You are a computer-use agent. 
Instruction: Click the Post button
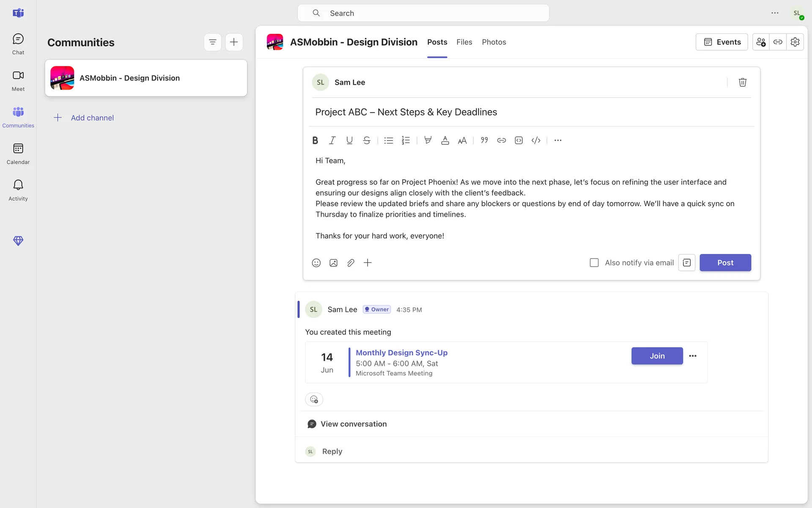(x=725, y=263)
